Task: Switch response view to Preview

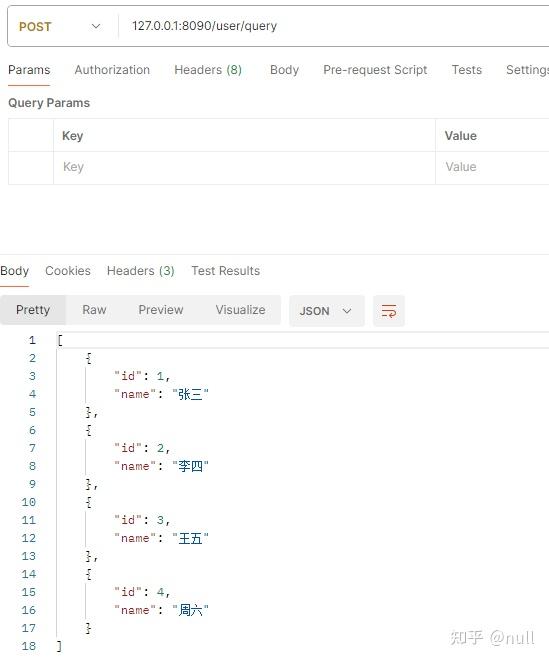Action: (161, 310)
